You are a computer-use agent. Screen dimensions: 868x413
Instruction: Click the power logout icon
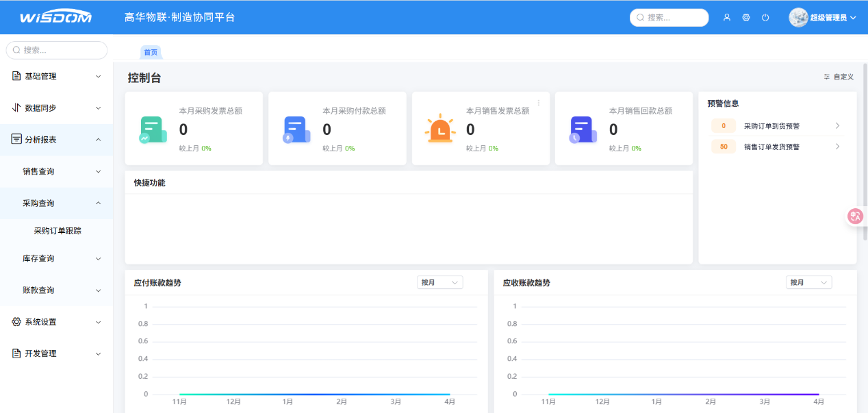[765, 18]
